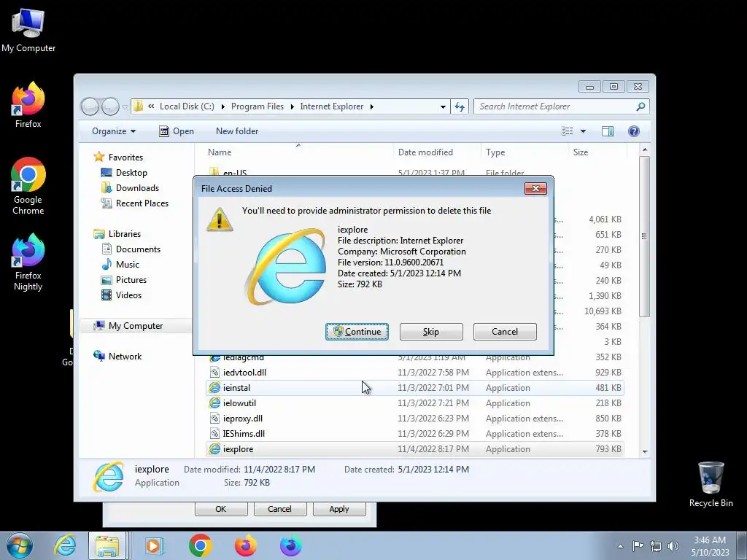Click the search magnifier icon
Screen dimensions: 747x560
[x=640, y=106]
